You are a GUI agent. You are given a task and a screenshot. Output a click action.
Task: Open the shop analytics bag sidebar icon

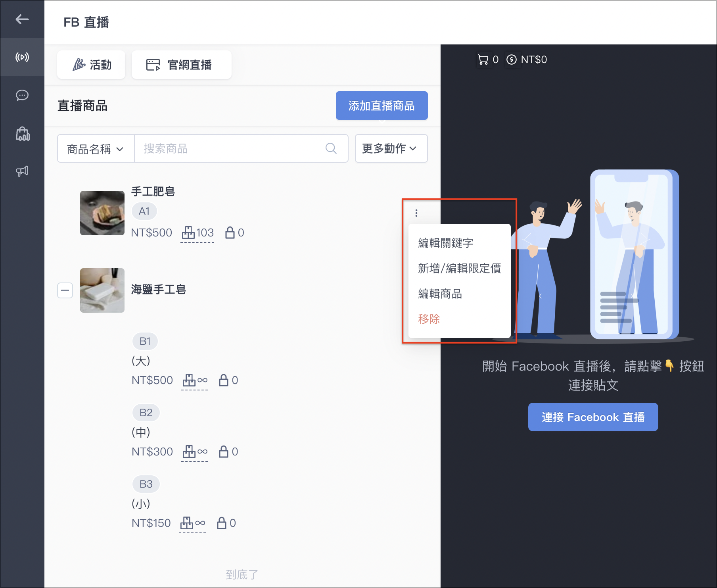click(22, 134)
